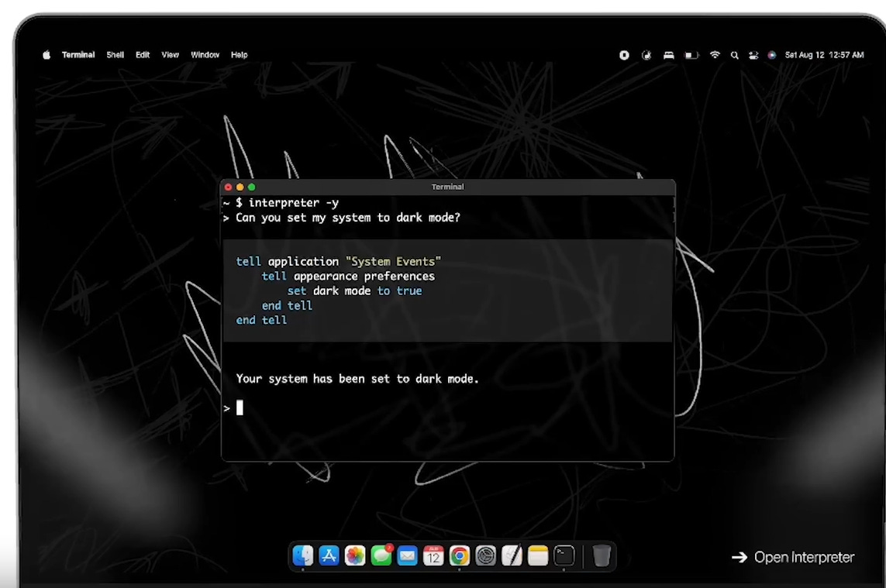Click the date and time in menu bar
This screenshot has width=886, height=588.
point(824,55)
